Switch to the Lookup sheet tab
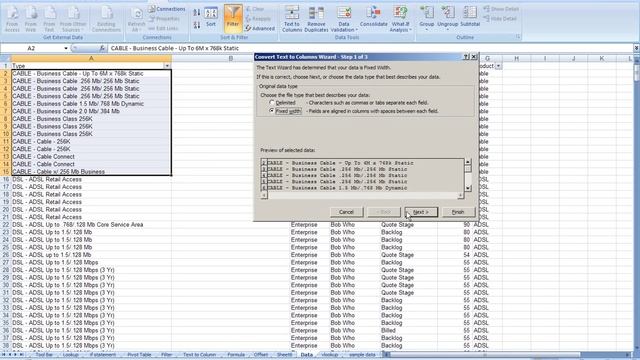Viewport: 640px width, 360px height. (x=71, y=355)
